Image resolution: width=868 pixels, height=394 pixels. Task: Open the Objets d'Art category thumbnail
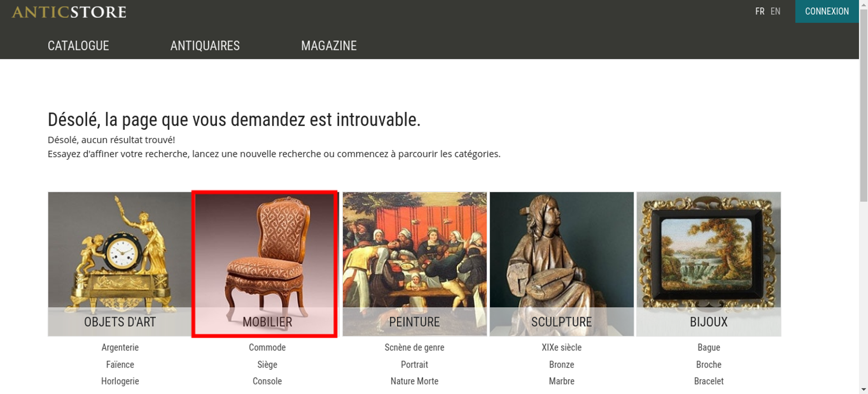point(120,264)
